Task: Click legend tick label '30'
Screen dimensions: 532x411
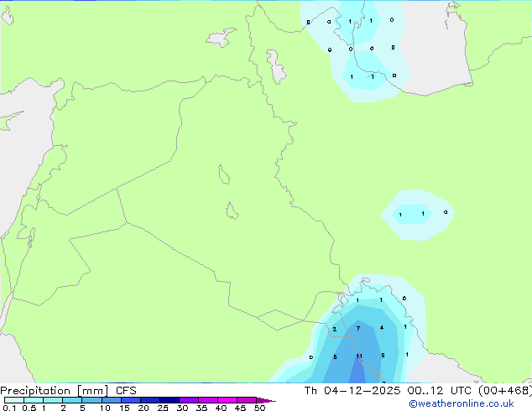Action: pos(182,408)
